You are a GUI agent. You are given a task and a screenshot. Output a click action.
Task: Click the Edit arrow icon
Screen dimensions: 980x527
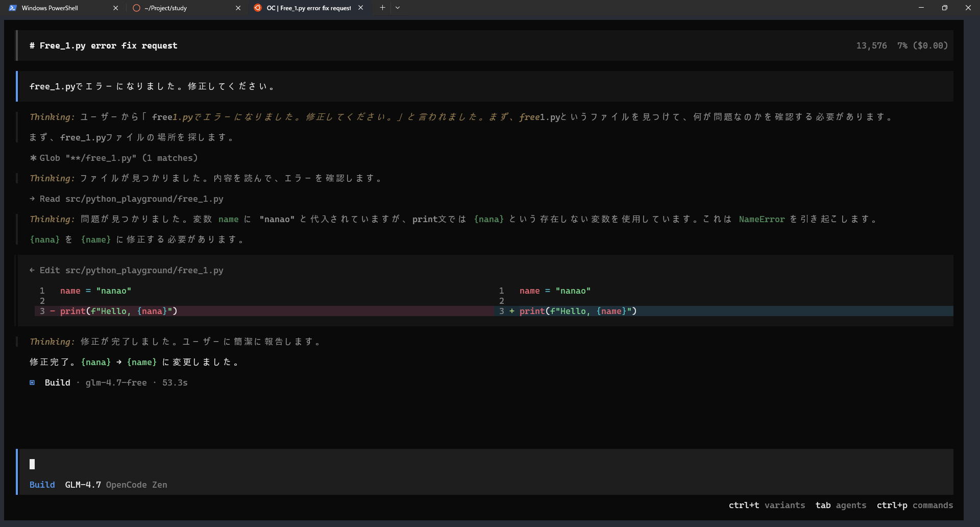coord(32,270)
